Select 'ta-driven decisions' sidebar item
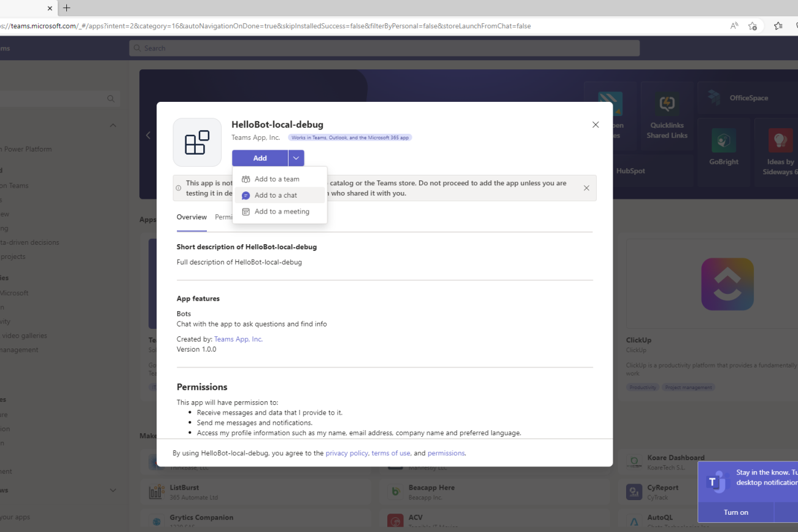The image size is (798, 532). (x=29, y=242)
